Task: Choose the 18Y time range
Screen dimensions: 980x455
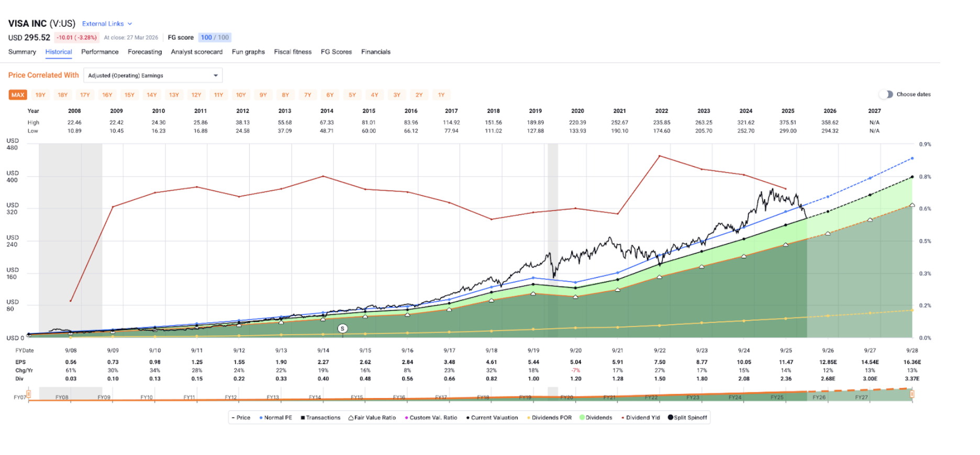Action: point(63,95)
